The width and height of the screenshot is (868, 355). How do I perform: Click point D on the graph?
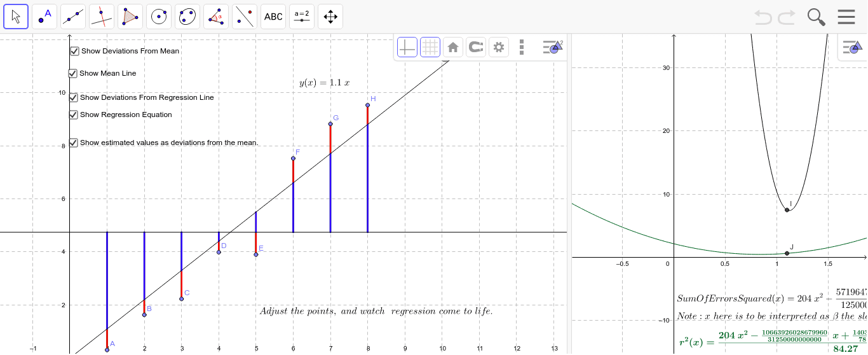tap(219, 253)
